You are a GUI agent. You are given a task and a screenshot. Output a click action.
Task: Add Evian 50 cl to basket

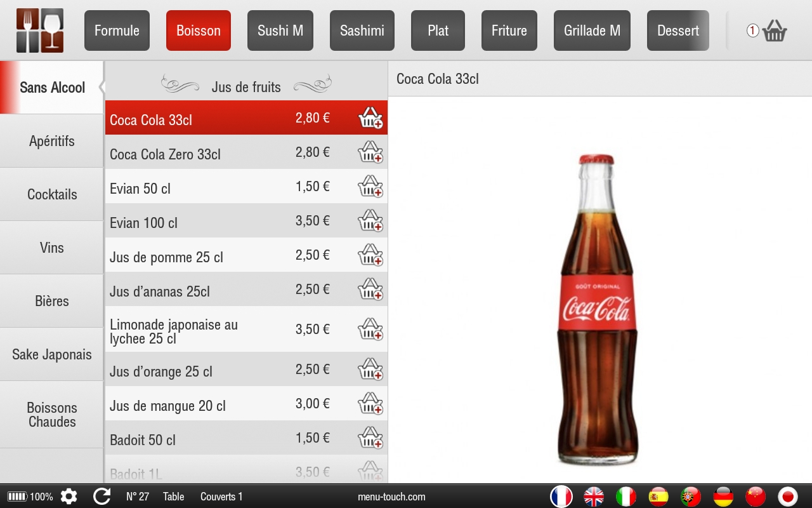pos(370,187)
